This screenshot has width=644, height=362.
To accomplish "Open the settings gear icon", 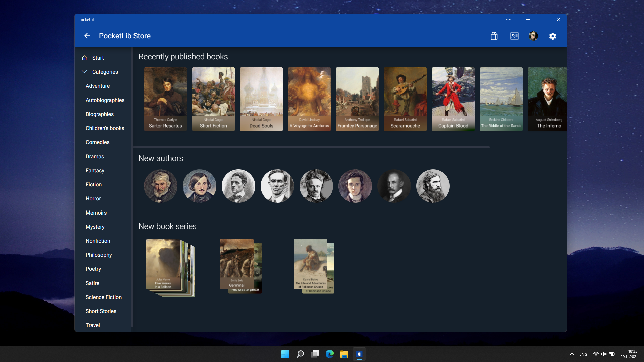I will [552, 36].
